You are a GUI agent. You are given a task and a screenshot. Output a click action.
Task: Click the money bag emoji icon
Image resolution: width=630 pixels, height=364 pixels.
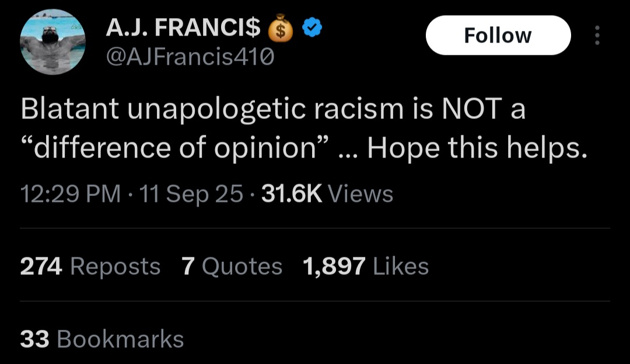281,30
